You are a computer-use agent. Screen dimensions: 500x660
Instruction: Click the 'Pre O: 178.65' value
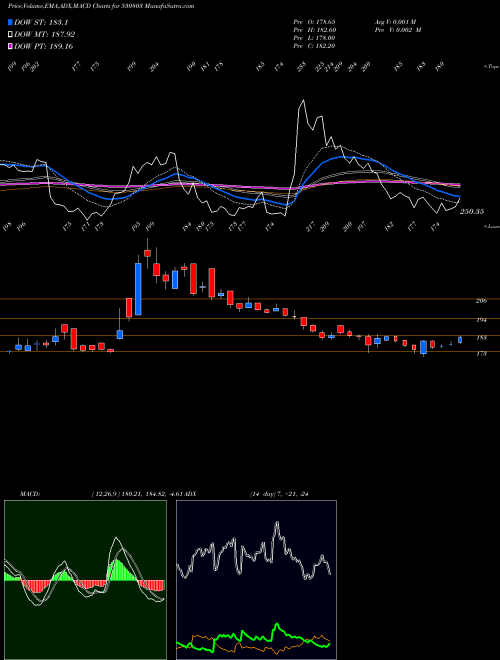[x=314, y=21]
